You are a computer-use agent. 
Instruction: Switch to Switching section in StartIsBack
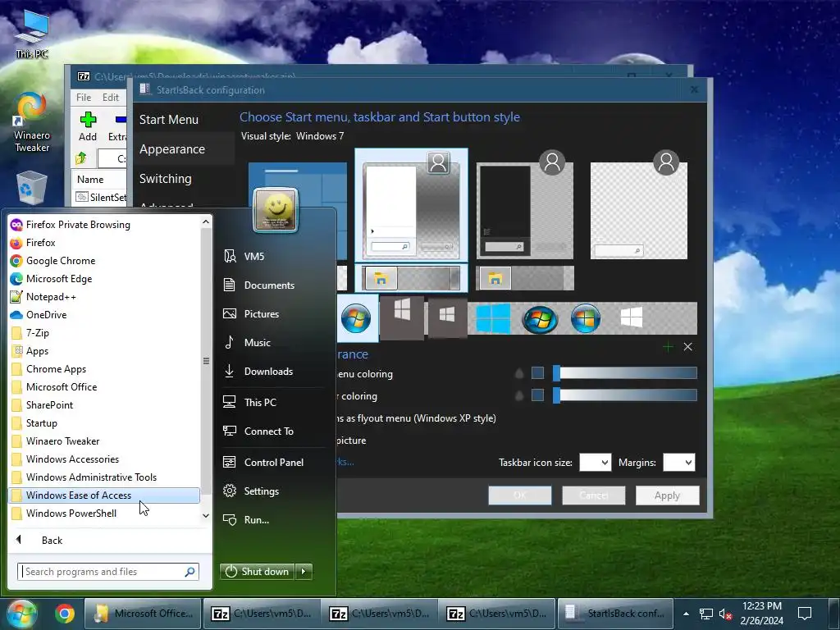[166, 178]
